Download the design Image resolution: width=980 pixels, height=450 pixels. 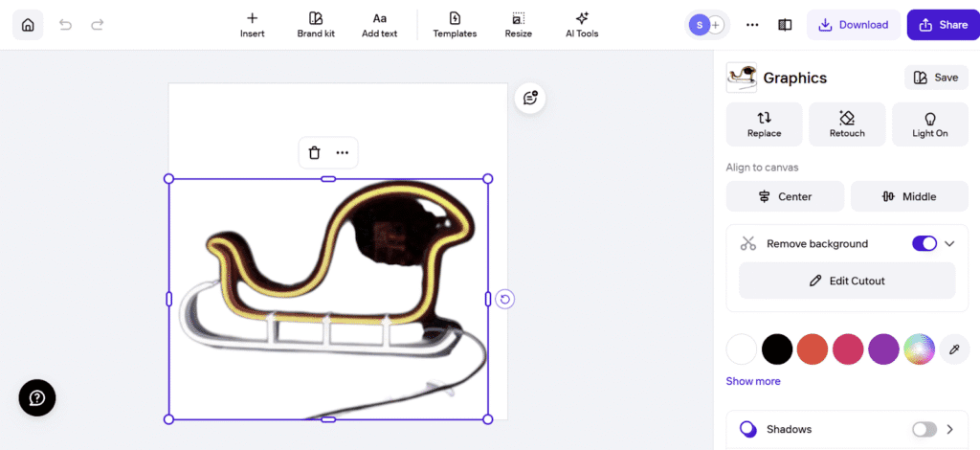pyautogui.click(x=853, y=25)
